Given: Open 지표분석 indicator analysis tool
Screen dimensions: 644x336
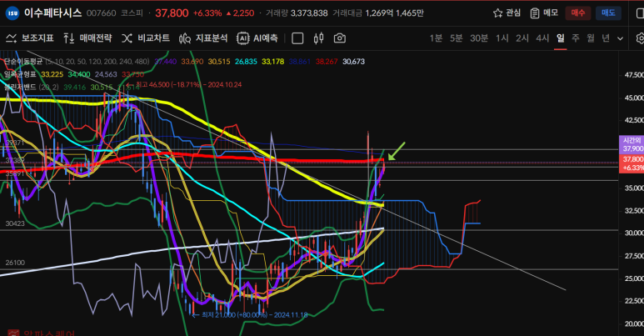Looking at the screenshot, I should point(203,38).
